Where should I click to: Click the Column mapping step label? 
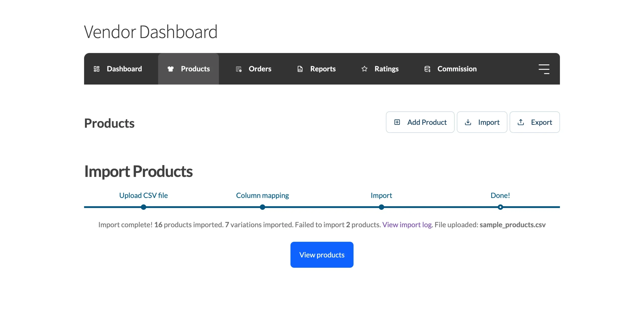(262, 196)
